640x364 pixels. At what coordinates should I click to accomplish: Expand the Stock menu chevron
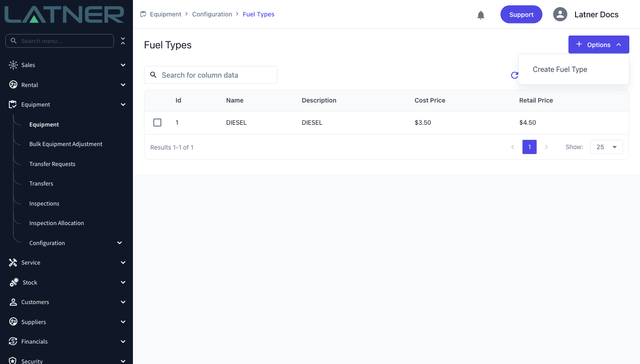[x=123, y=282]
